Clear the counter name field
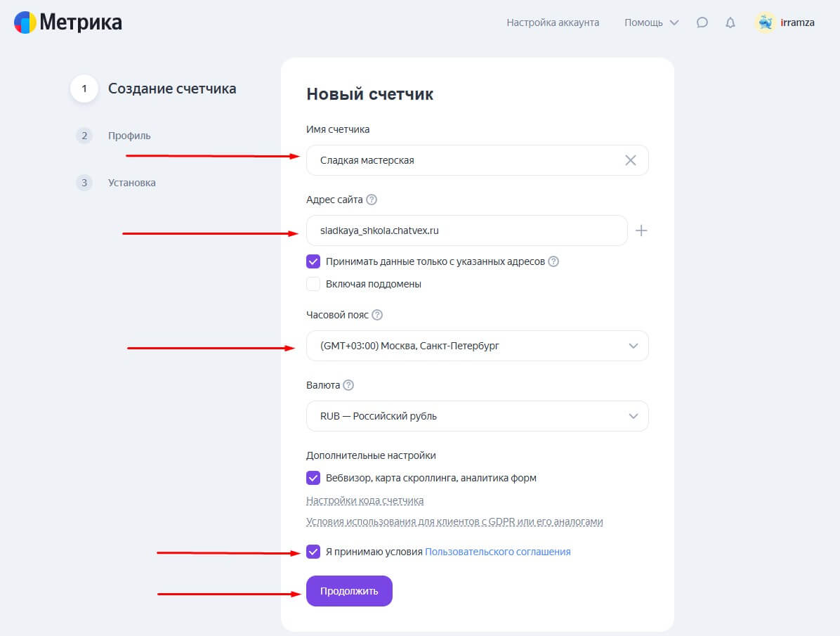The width and height of the screenshot is (840, 636). point(630,160)
